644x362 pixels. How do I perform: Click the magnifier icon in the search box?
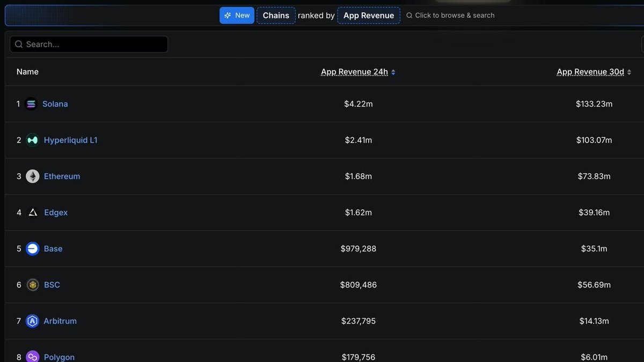(19, 44)
